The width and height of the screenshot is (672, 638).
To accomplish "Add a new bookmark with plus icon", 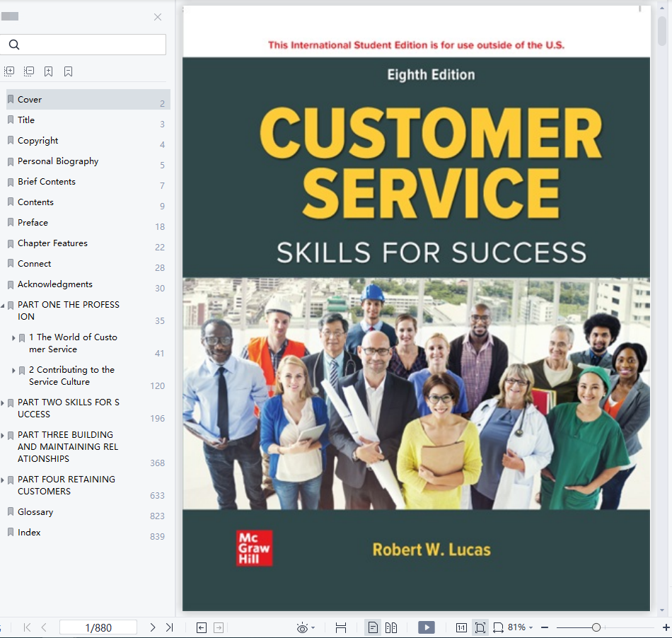I will 48,71.
